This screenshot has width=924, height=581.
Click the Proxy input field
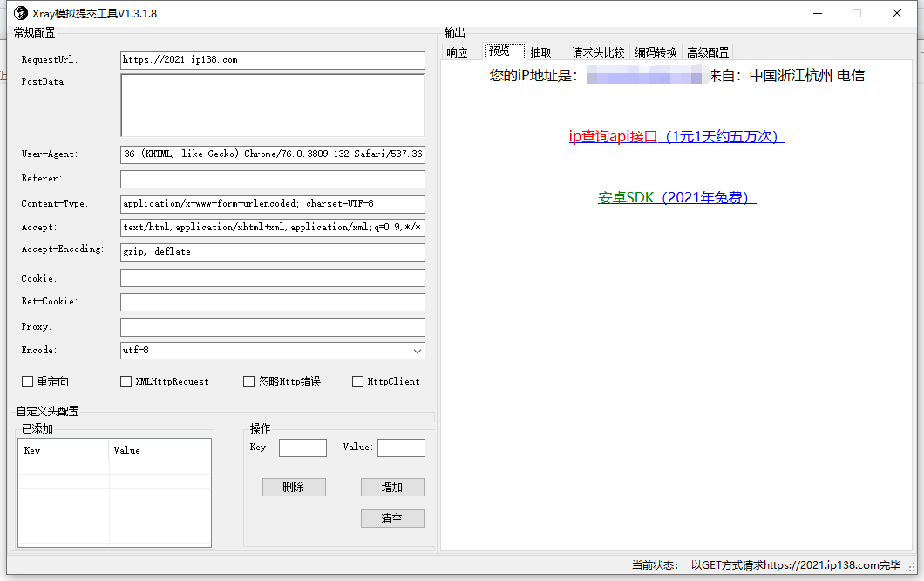tap(272, 327)
